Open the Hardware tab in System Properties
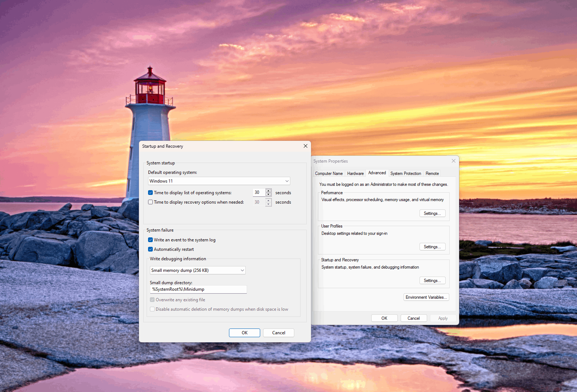Image resolution: width=577 pixels, height=392 pixels. point(355,173)
